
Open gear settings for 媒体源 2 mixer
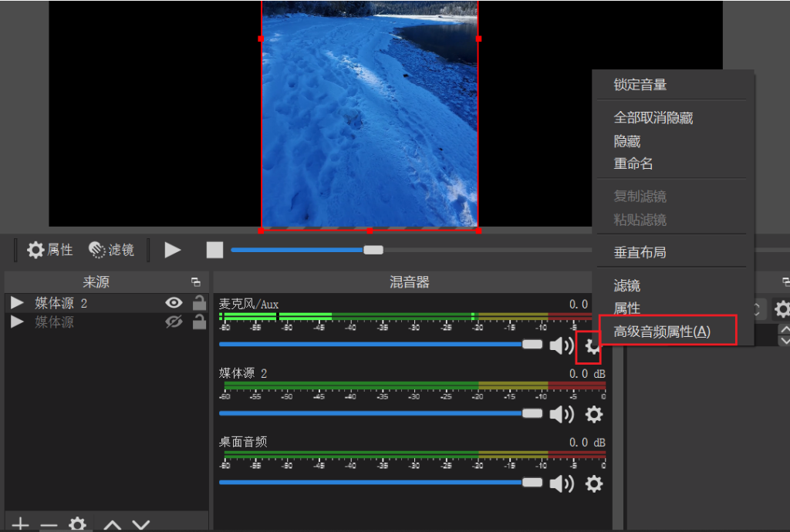tap(594, 414)
